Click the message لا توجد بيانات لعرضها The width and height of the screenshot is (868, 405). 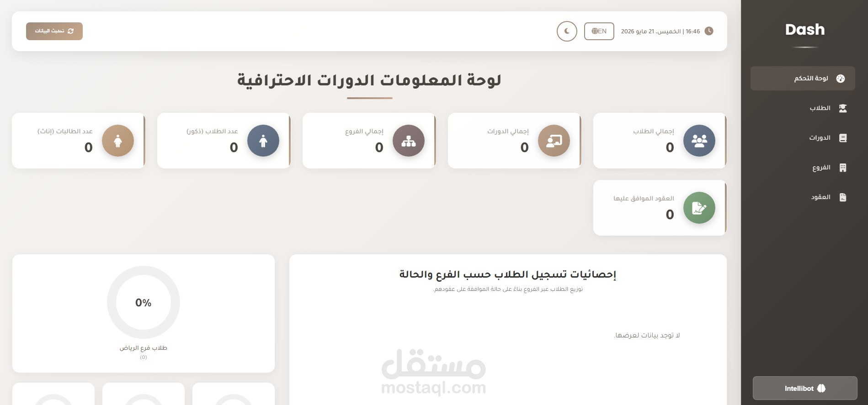[647, 335]
